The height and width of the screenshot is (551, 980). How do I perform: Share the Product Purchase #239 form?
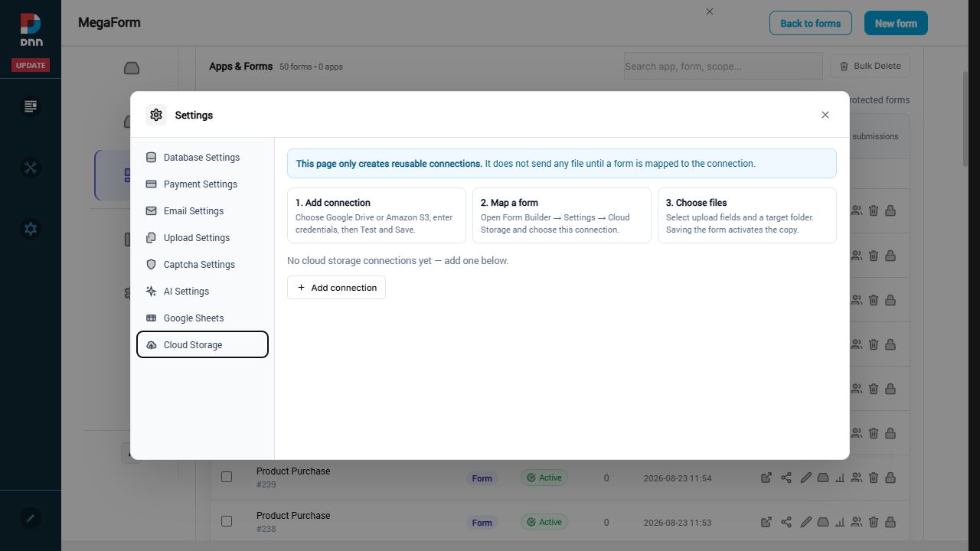click(786, 478)
